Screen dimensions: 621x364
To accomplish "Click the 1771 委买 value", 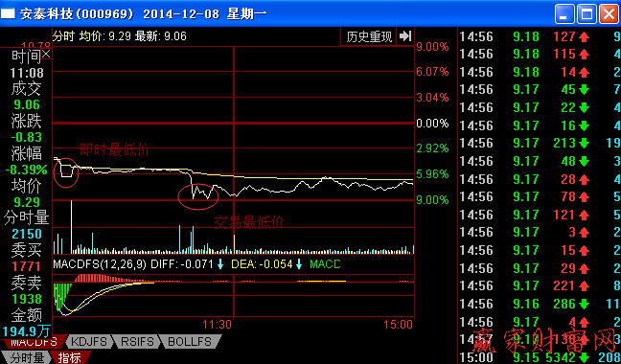I will click(26, 266).
